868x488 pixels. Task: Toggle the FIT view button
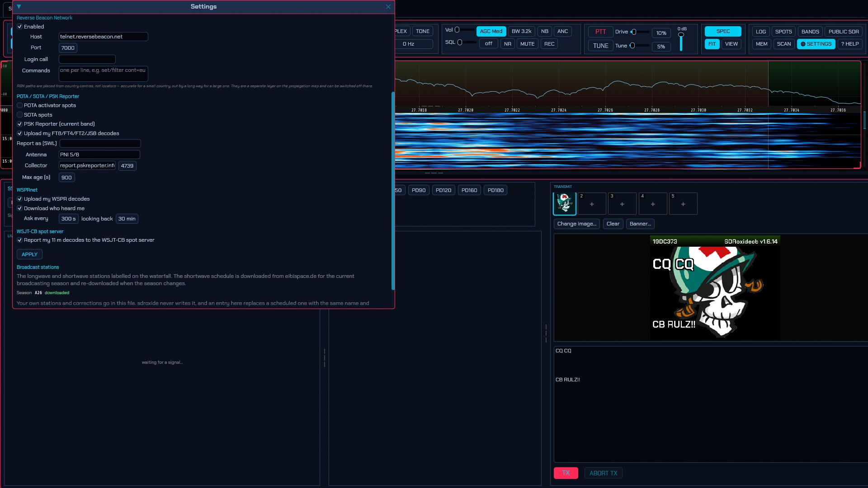(x=712, y=44)
